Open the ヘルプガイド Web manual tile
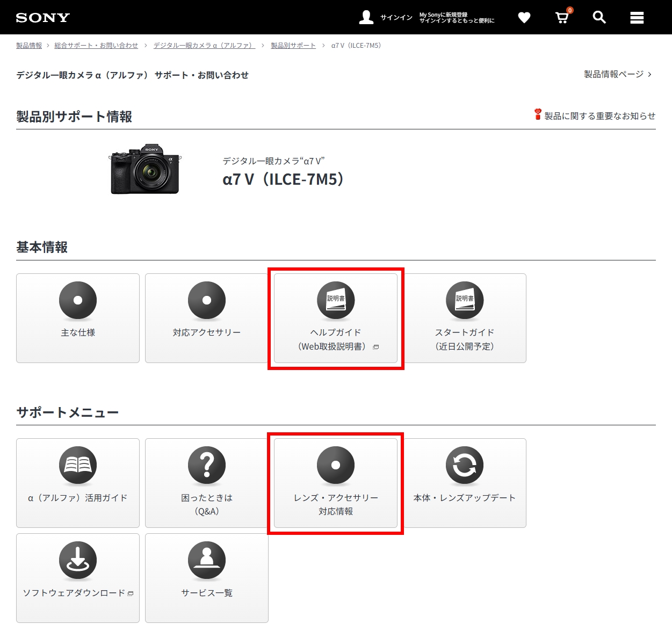672x631 pixels. coord(336,318)
